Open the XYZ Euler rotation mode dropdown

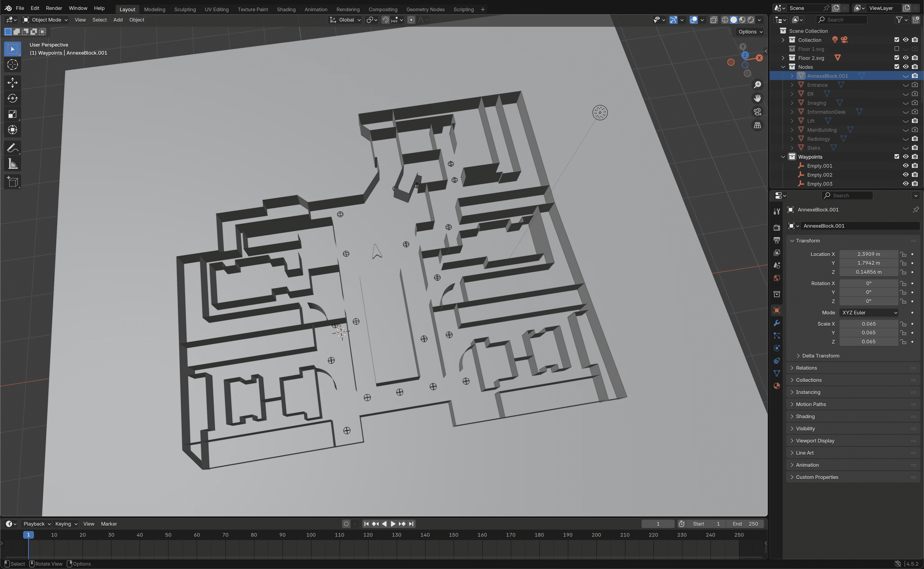(869, 312)
